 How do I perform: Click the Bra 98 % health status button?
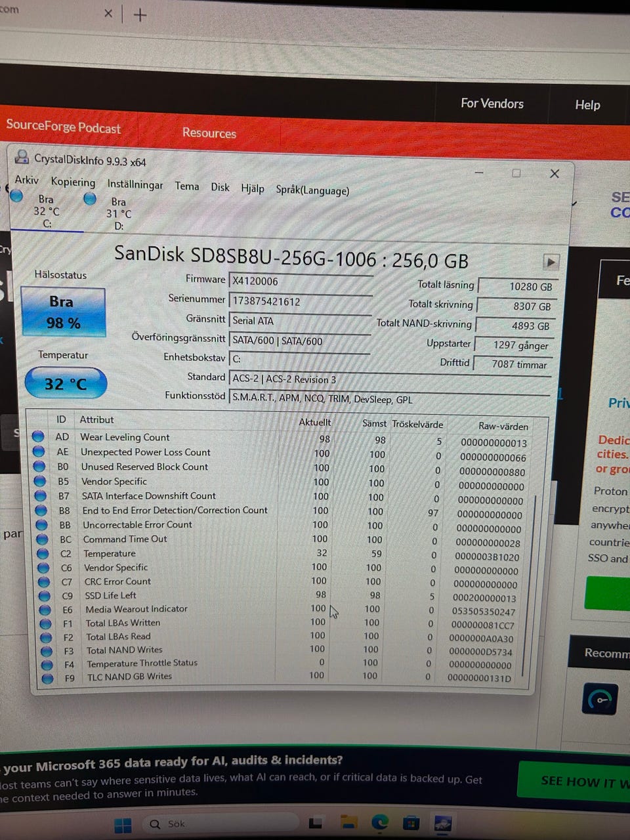[63, 312]
